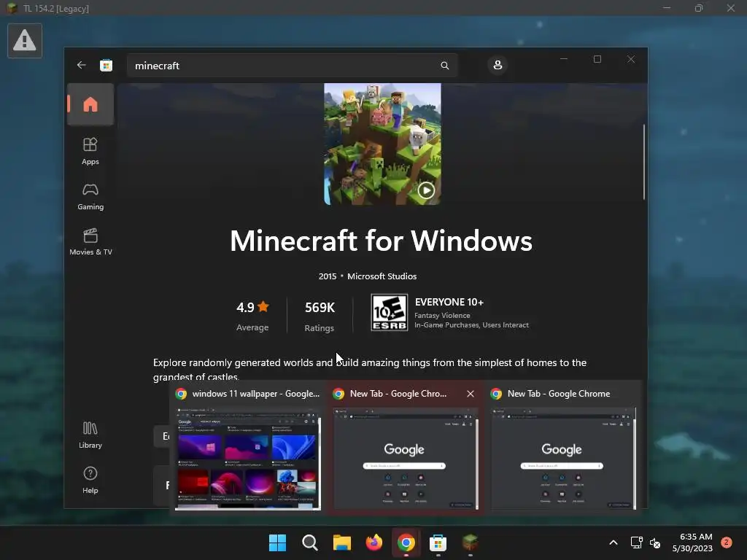
Task: Minimize the Microsoft Store window
Action: coord(564,59)
